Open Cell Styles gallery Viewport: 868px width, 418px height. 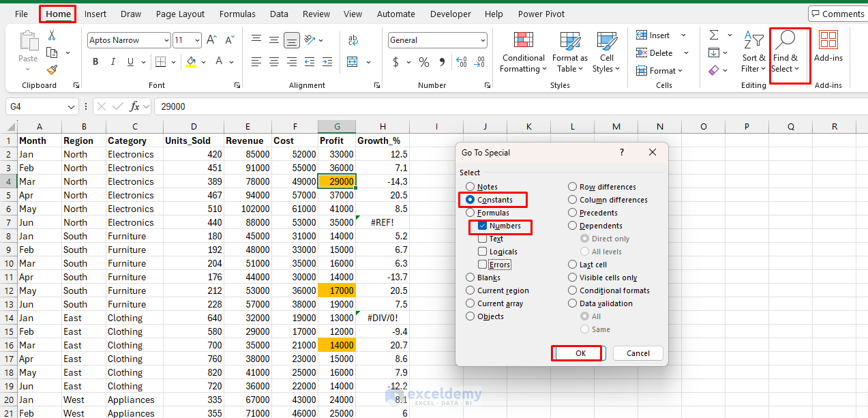coord(606,53)
